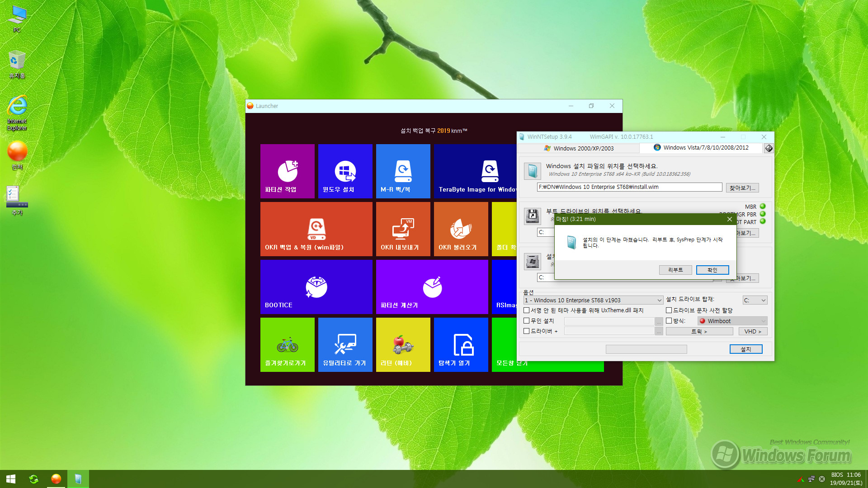
Task: Open the OKR export tile
Action: (x=403, y=229)
